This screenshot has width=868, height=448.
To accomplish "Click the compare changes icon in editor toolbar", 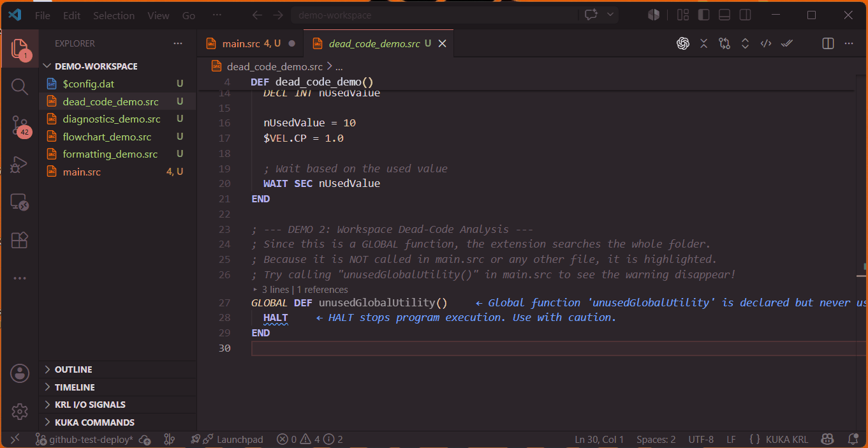I will tap(725, 43).
